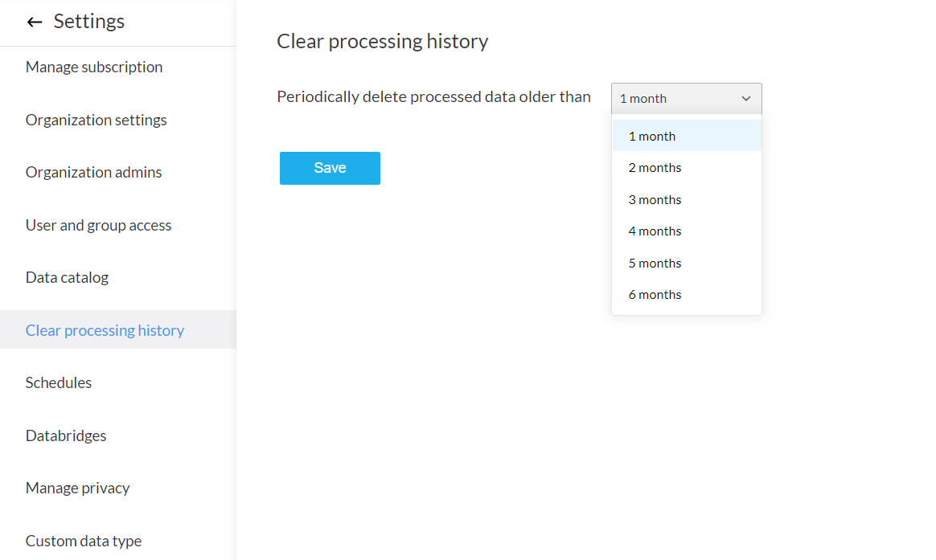The image size is (936, 560).
Task: Go to Schedules settings
Action: point(59,383)
